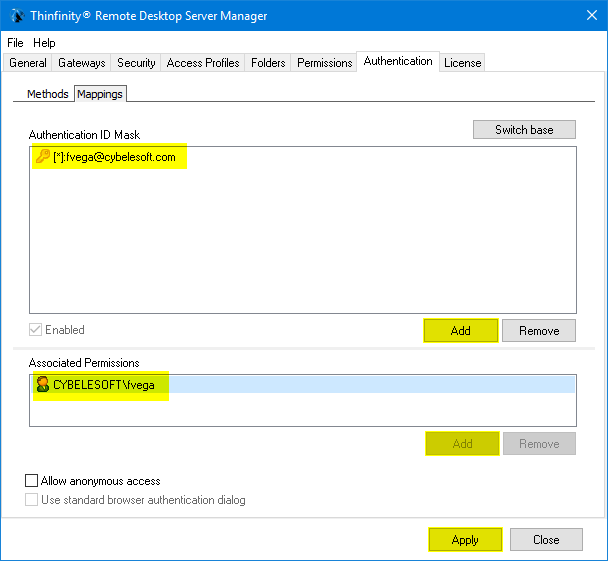Add an Associated Permission

tap(462, 444)
